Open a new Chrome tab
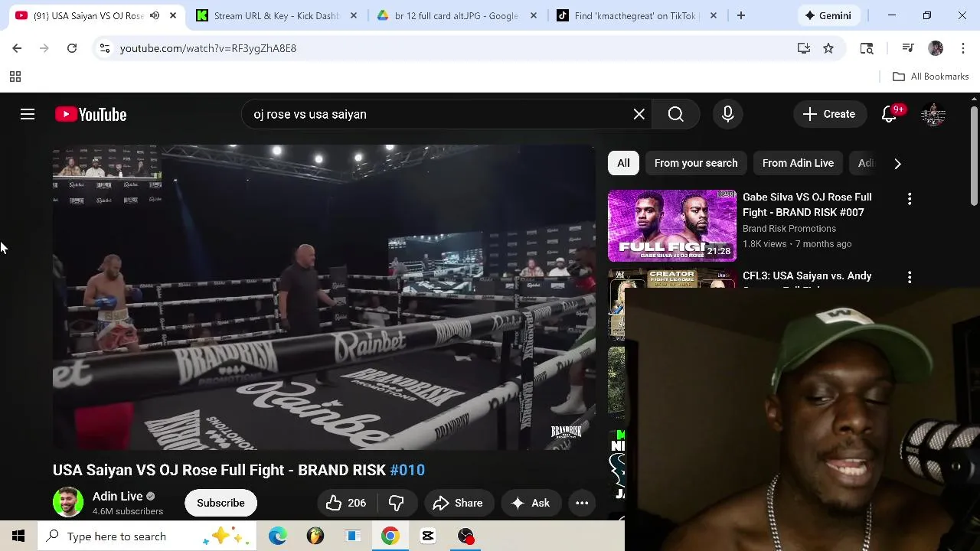Image resolution: width=980 pixels, height=551 pixels. pyautogui.click(x=740, y=15)
